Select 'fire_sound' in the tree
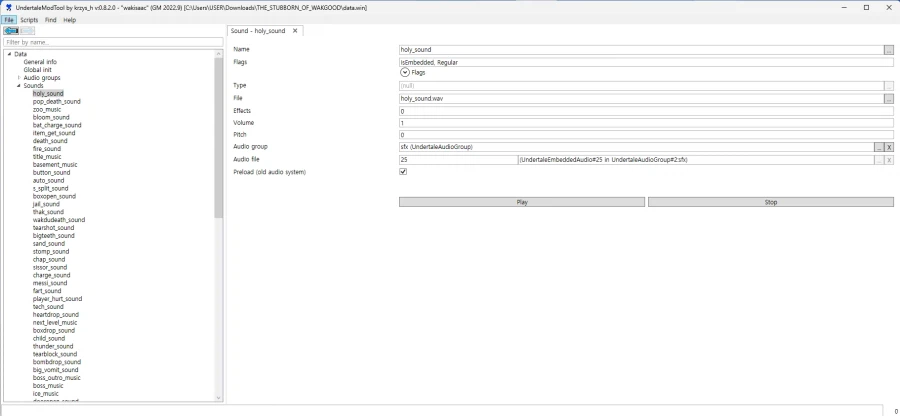This screenshot has width=900, height=416. pos(46,149)
